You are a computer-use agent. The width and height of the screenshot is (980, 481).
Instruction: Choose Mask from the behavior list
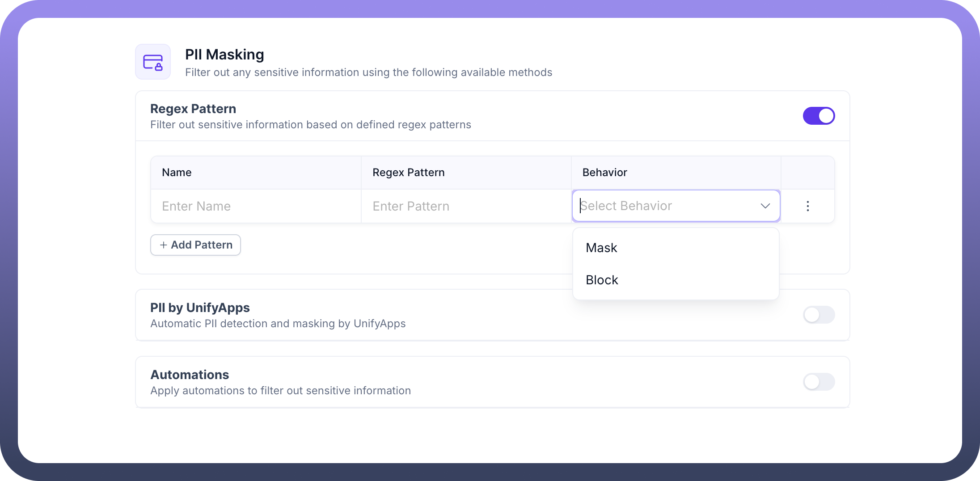[x=602, y=248]
